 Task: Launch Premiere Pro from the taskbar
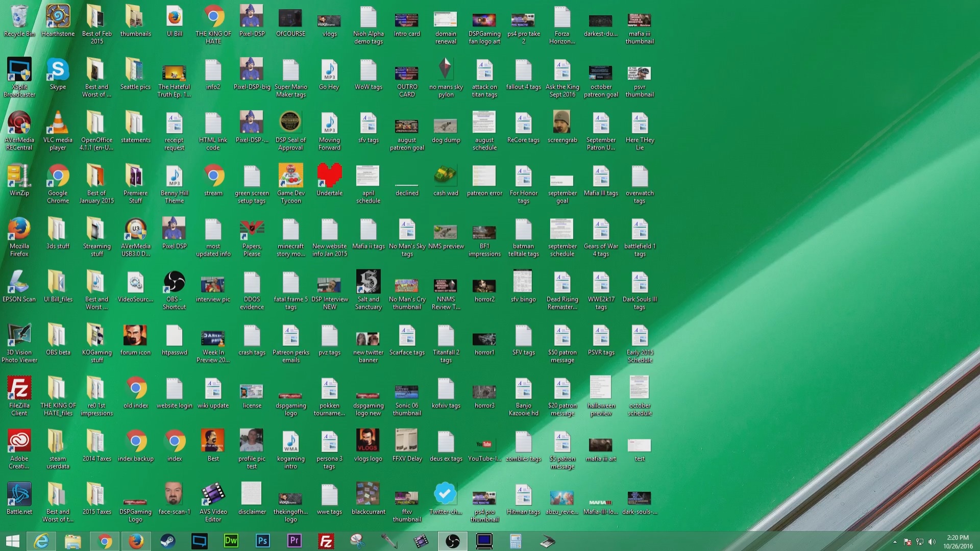pyautogui.click(x=294, y=541)
